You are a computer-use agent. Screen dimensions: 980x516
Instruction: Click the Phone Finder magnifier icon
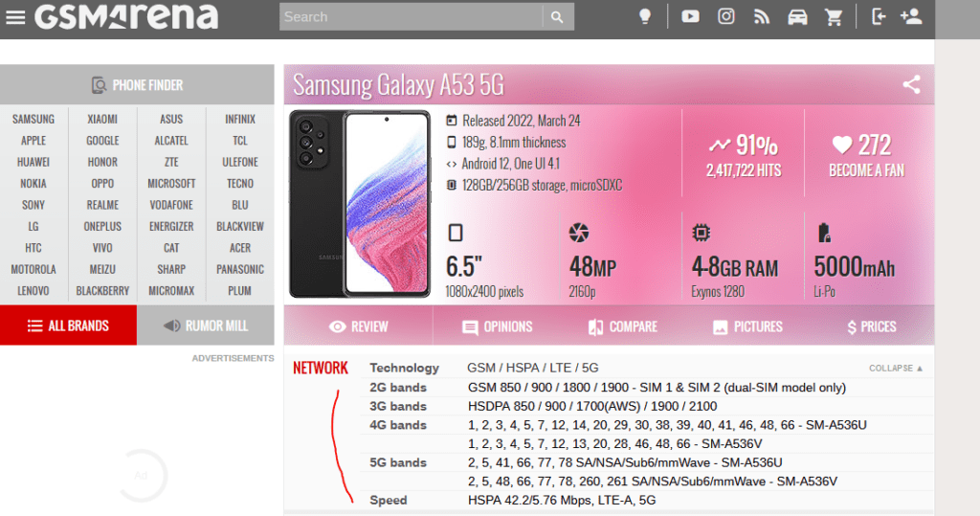pos(99,85)
